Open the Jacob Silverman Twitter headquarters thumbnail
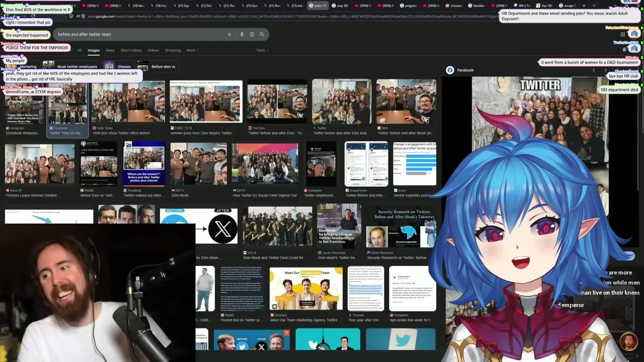 click(339, 226)
